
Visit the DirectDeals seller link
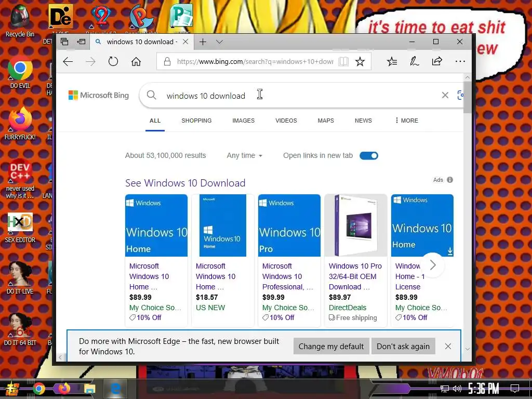348,308
